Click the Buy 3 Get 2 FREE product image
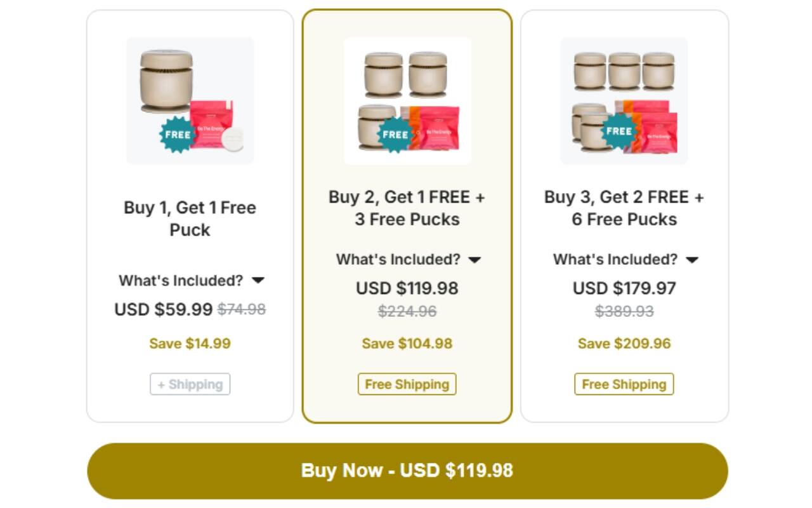This screenshot has height=508, width=812. (x=624, y=100)
